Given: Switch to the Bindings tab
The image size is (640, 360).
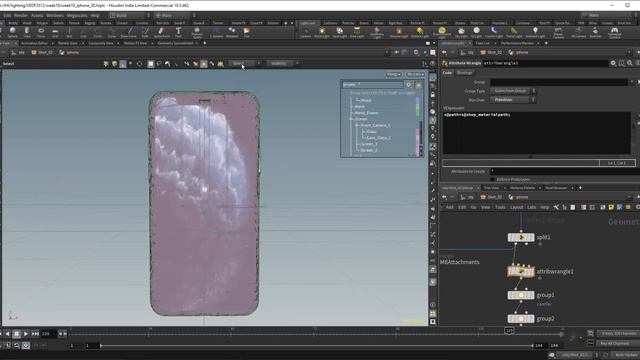Looking at the screenshot, I should point(464,73).
